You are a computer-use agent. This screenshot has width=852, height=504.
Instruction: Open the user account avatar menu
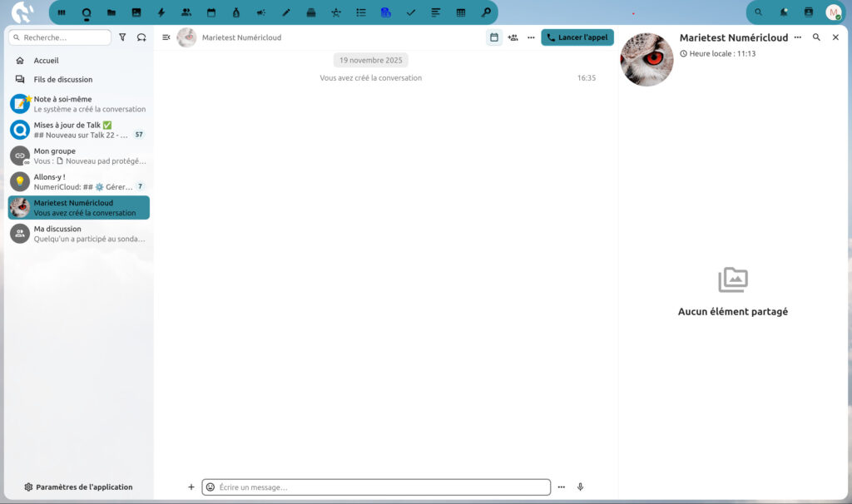(834, 12)
